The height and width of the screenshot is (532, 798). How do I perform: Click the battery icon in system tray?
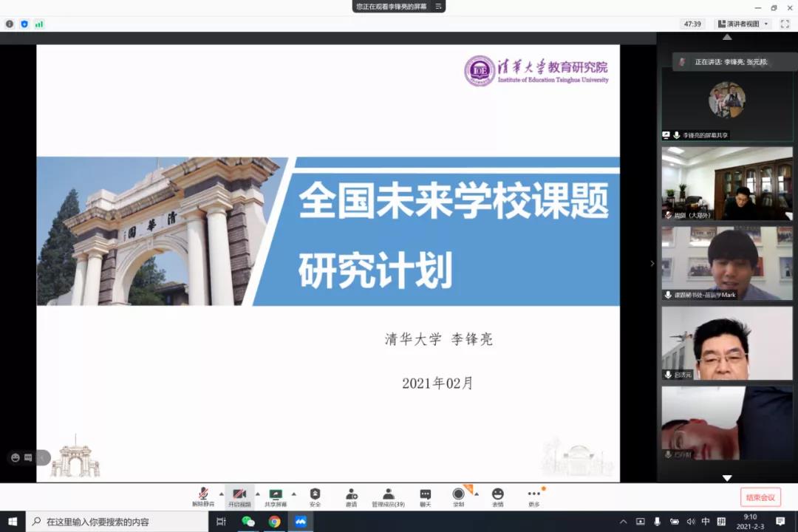[675, 522]
